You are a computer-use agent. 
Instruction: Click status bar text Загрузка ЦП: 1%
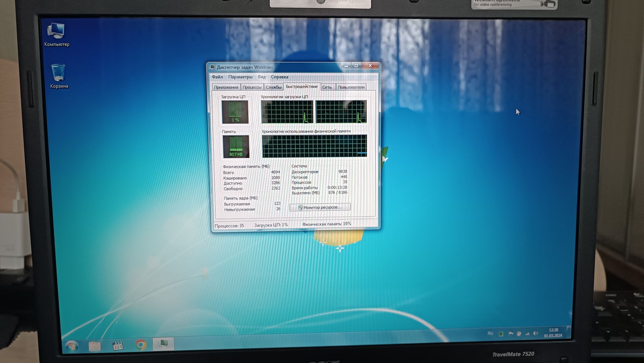point(271,225)
